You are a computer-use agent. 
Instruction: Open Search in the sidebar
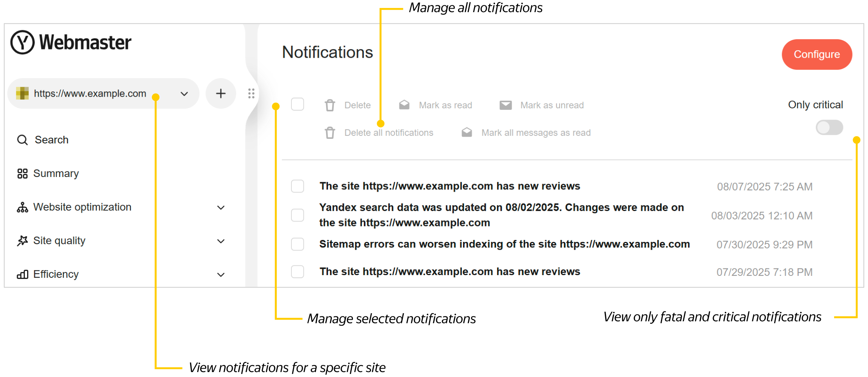(51, 140)
